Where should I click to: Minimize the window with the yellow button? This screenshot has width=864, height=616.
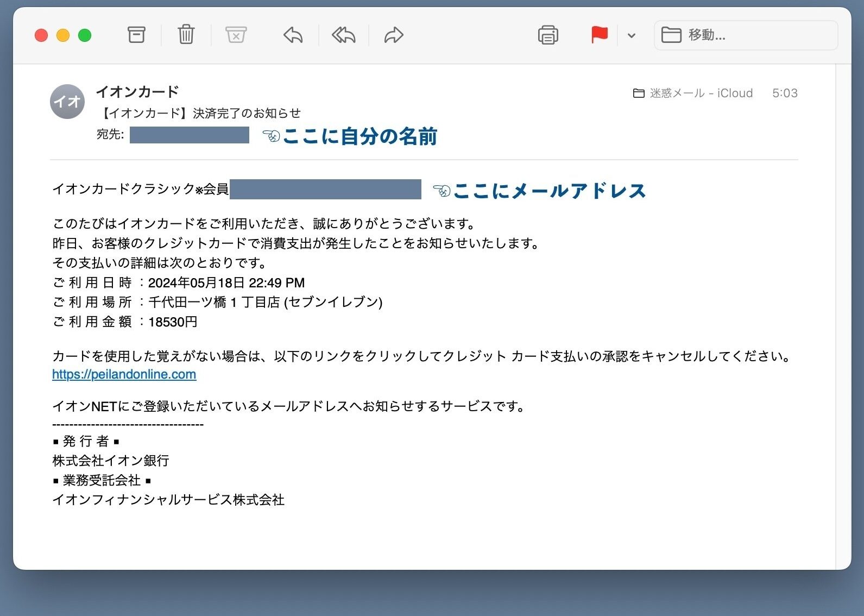pyautogui.click(x=63, y=35)
